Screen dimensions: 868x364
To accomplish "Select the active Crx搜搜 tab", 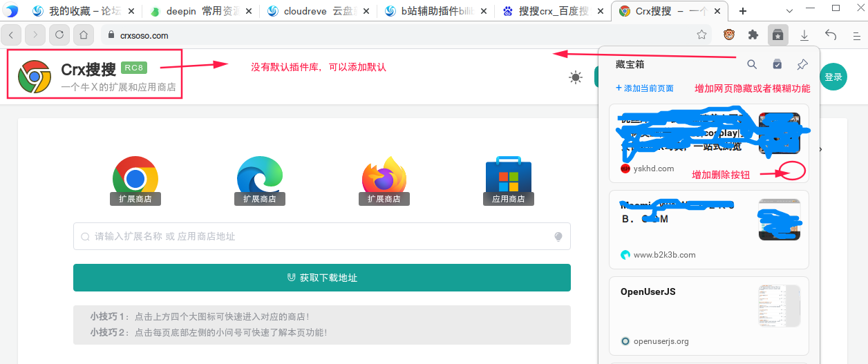I will (x=670, y=11).
